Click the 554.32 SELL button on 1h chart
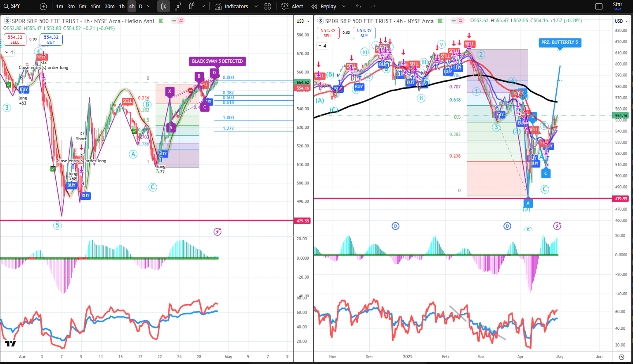 [x=15, y=39]
